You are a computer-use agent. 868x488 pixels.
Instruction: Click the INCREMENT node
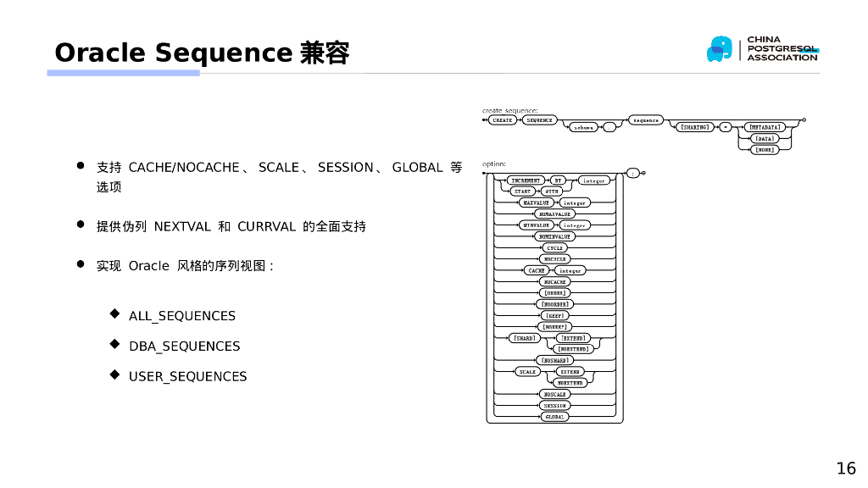point(526,180)
